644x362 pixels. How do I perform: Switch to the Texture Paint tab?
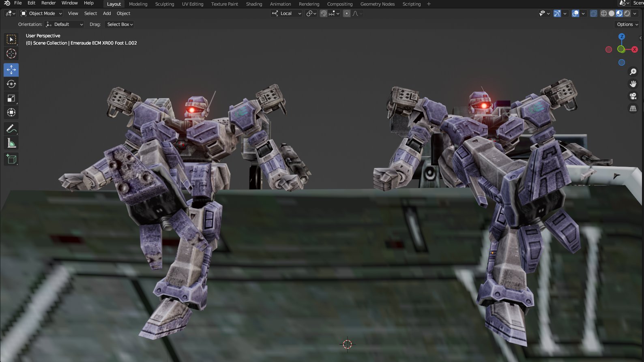point(225,4)
